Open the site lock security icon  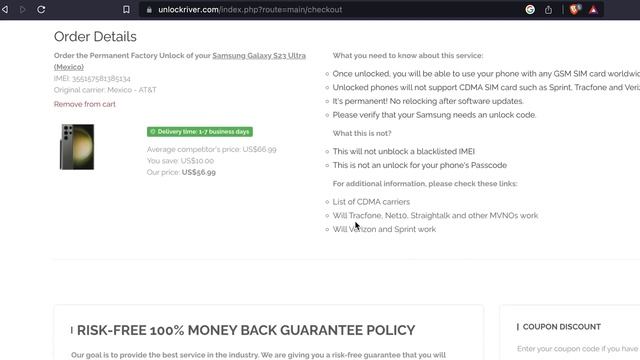149,9
